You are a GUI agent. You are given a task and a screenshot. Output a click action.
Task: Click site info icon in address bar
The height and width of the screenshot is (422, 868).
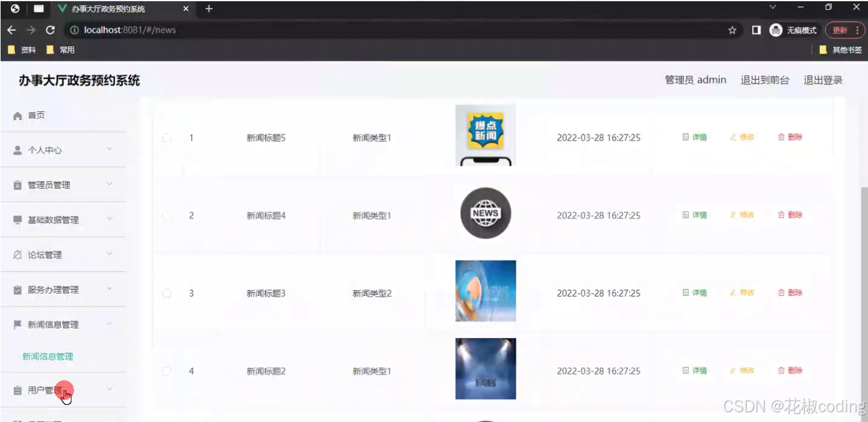click(74, 30)
